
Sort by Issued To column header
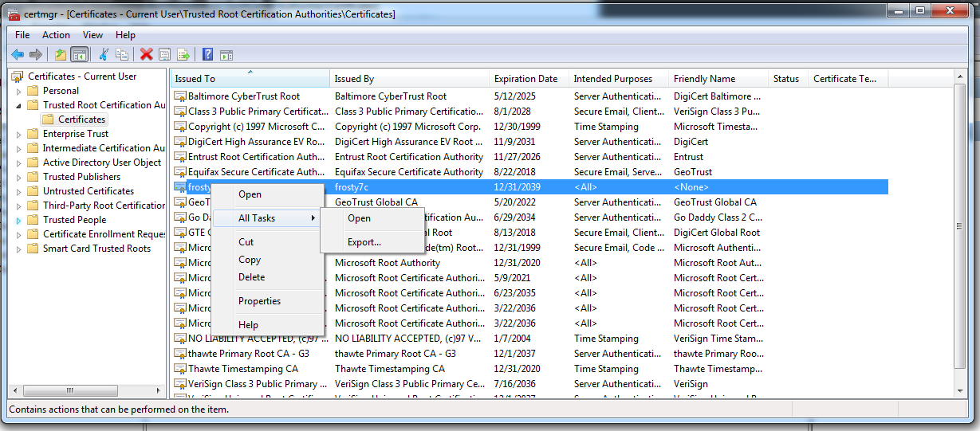coord(250,79)
